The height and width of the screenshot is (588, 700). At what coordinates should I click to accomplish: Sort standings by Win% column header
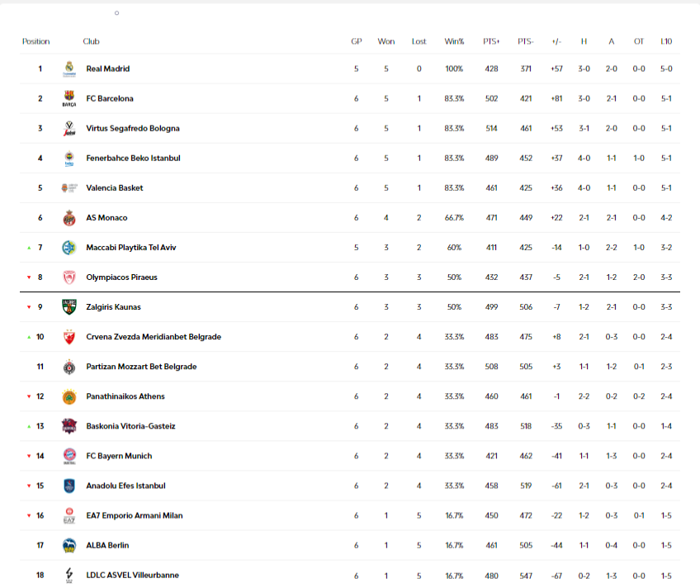454,41
